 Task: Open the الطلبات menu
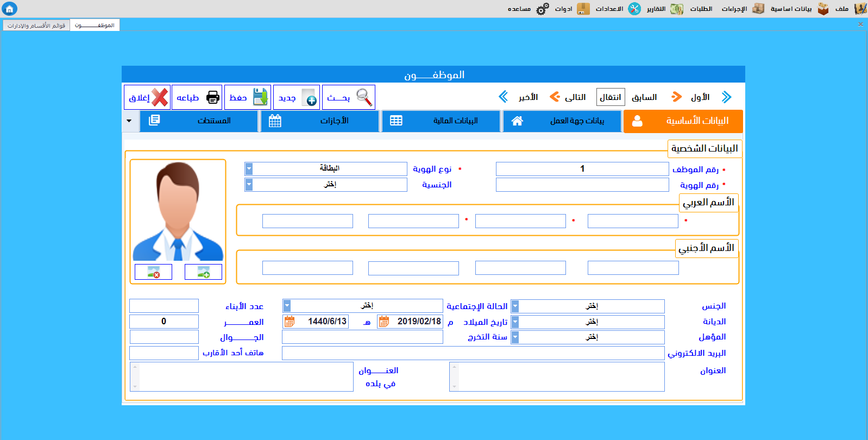coord(701,9)
